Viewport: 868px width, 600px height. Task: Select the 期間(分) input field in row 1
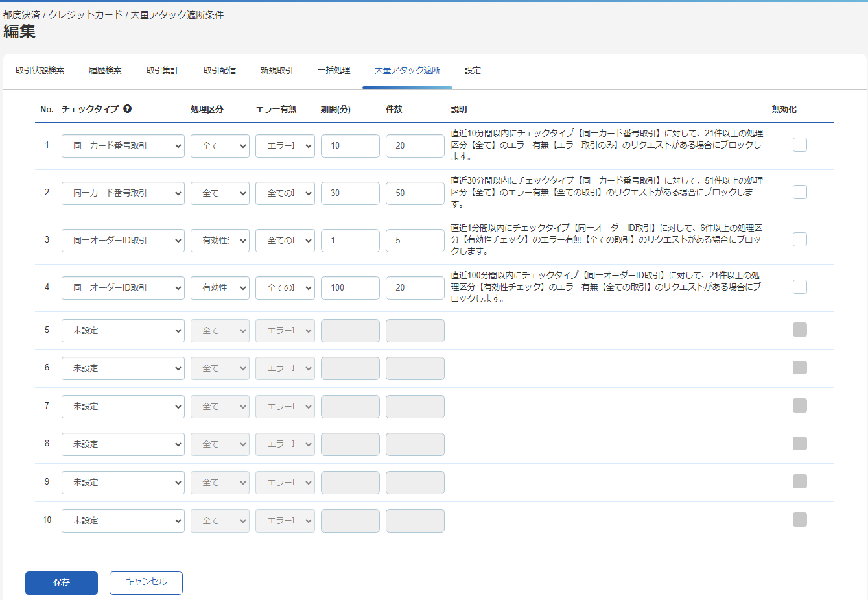350,145
